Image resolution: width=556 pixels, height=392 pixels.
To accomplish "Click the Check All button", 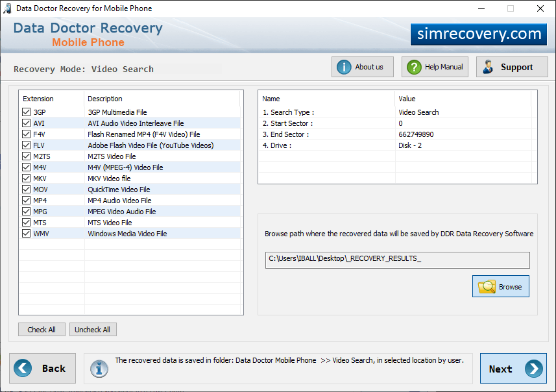I will [x=42, y=330].
